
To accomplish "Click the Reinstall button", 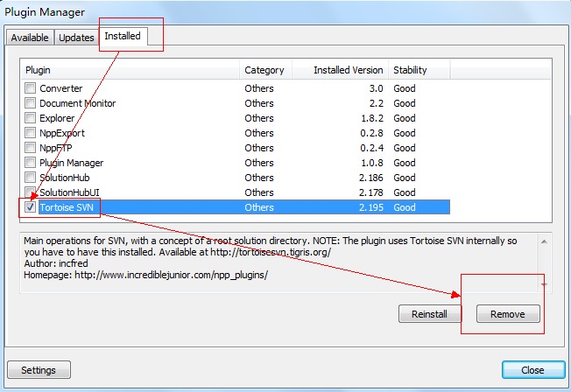I will coord(429,314).
